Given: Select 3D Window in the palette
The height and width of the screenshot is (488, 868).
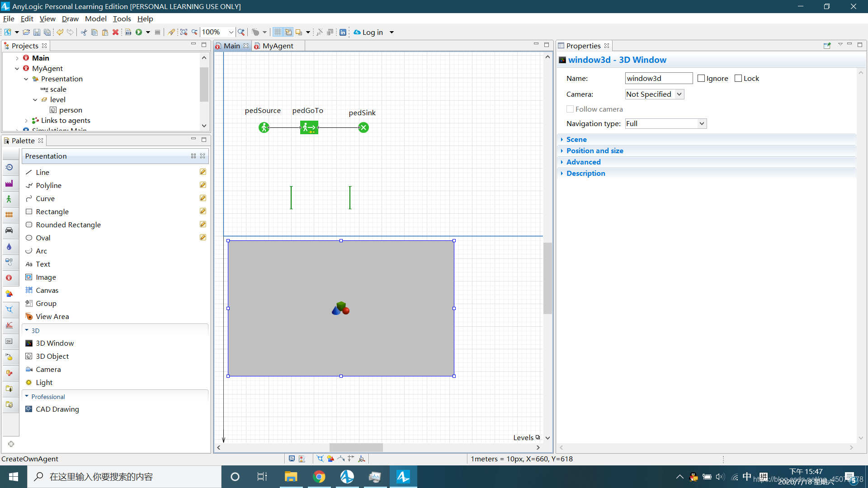Looking at the screenshot, I should (x=54, y=343).
